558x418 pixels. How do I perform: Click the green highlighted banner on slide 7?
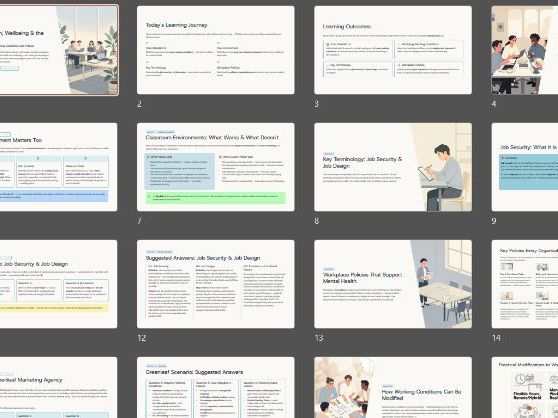pyautogui.click(x=216, y=198)
